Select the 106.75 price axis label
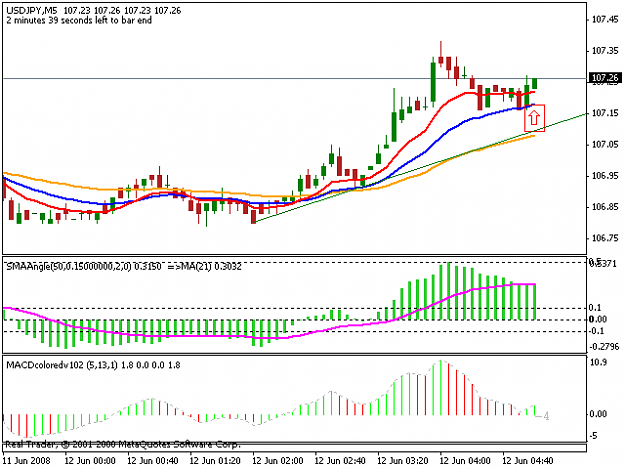 click(x=605, y=238)
